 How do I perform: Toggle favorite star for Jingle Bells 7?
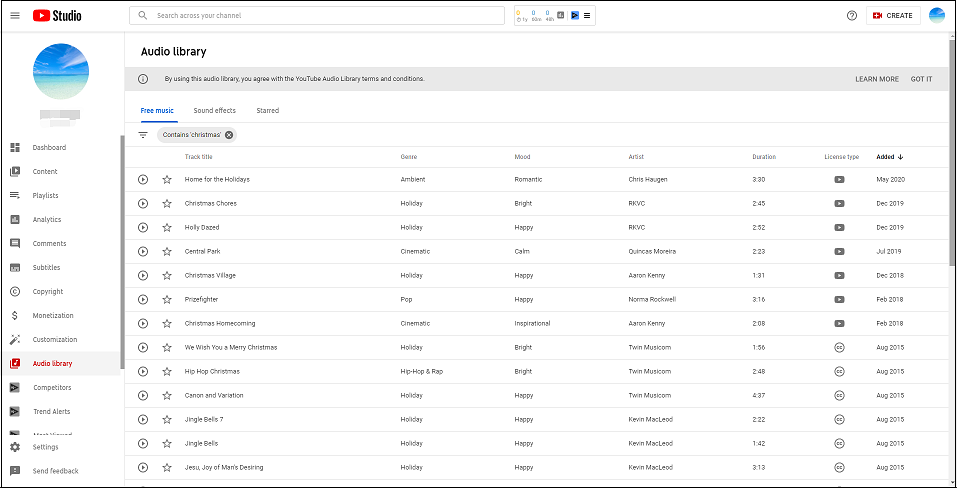pyautogui.click(x=167, y=419)
